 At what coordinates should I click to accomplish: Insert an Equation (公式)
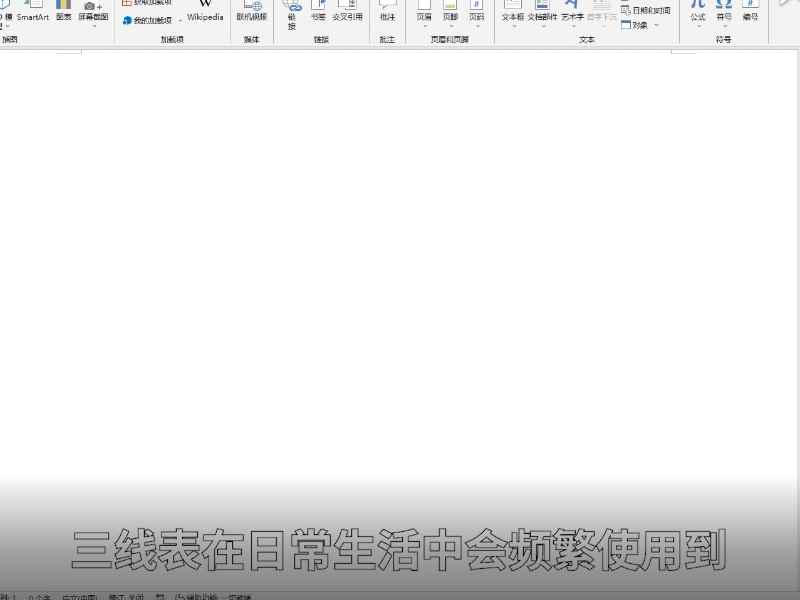click(697, 14)
